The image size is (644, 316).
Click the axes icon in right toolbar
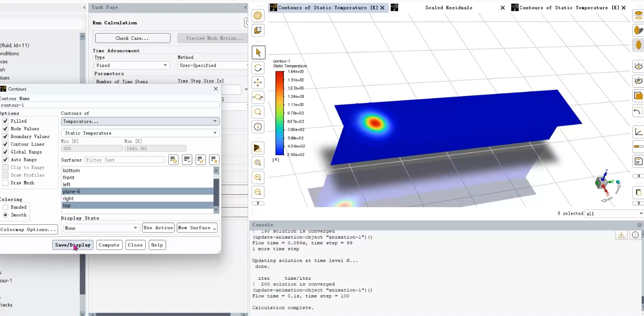[x=638, y=132]
